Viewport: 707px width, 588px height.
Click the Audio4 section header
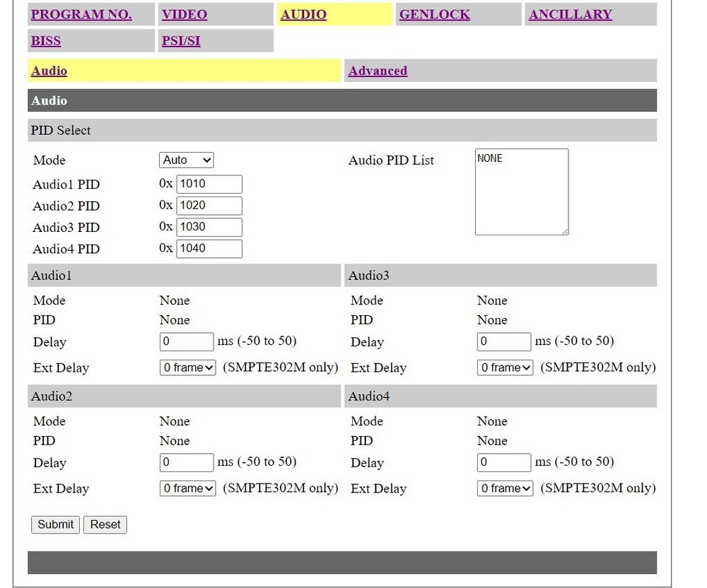501,396
